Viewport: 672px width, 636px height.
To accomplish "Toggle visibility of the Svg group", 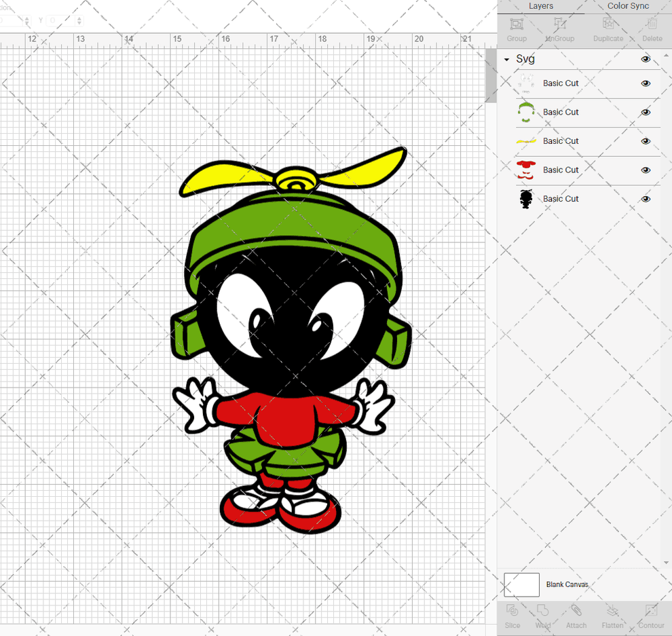I will point(646,60).
